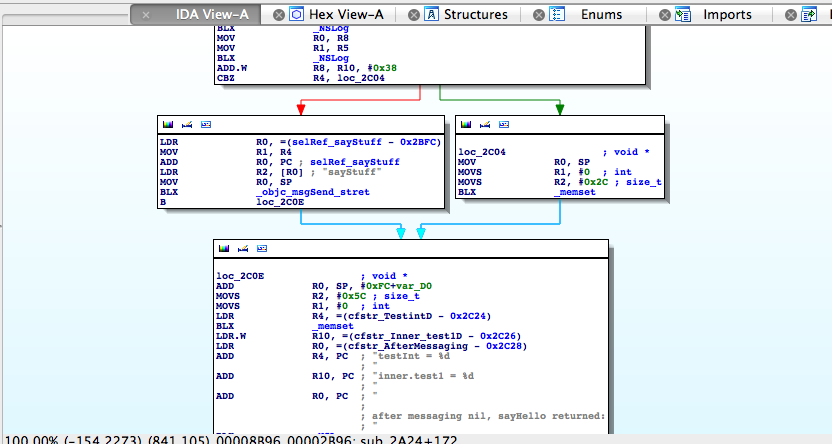Click MOV R1, R5 instruction in the top block
Image resolution: width=832 pixels, height=444 pixels.
pos(283,48)
